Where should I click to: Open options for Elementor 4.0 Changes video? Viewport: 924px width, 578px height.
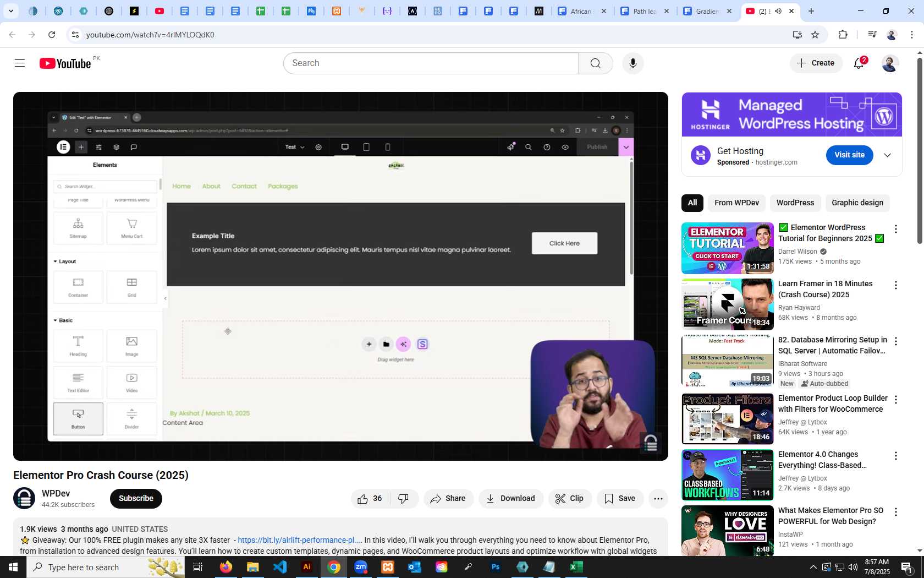(x=896, y=456)
